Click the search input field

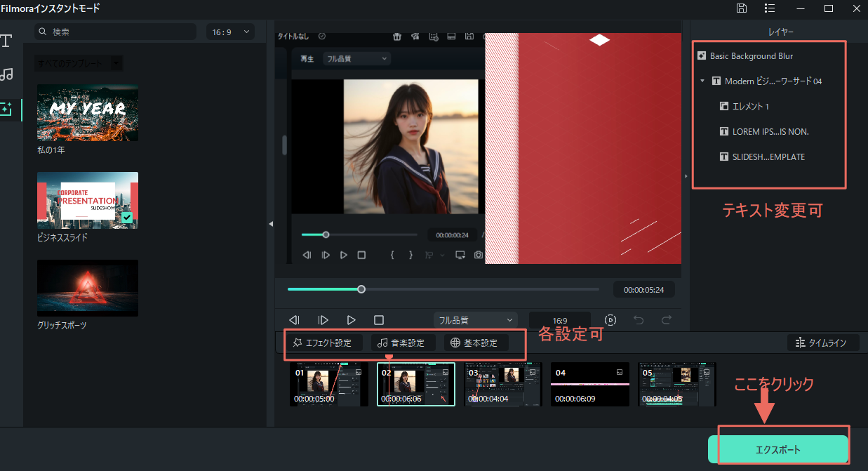point(116,32)
